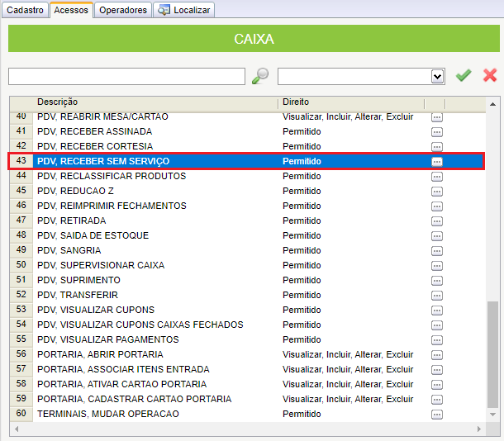Click the search text input field

[126, 77]
